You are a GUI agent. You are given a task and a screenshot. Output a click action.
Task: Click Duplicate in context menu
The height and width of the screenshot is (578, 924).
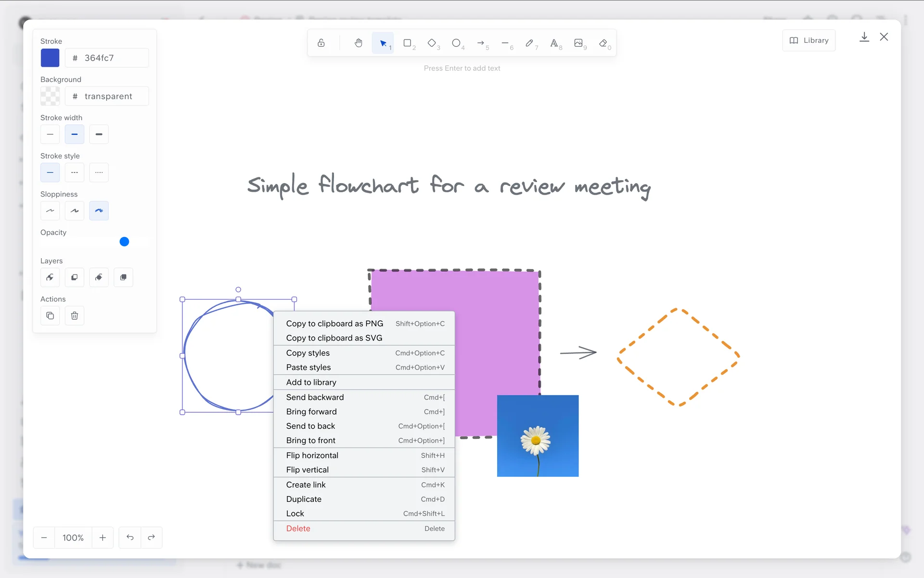pyautogui.click(x=304, y=499)
